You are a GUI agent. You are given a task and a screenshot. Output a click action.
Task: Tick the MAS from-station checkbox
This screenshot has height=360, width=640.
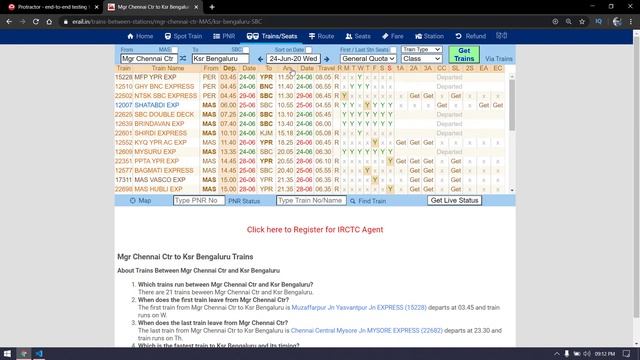175,50
